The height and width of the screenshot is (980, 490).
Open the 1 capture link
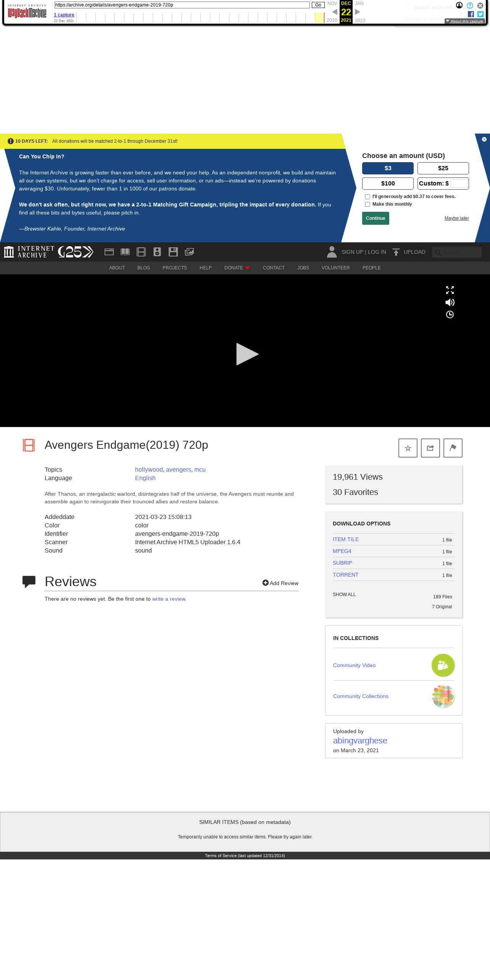click(x=64, y=15)
